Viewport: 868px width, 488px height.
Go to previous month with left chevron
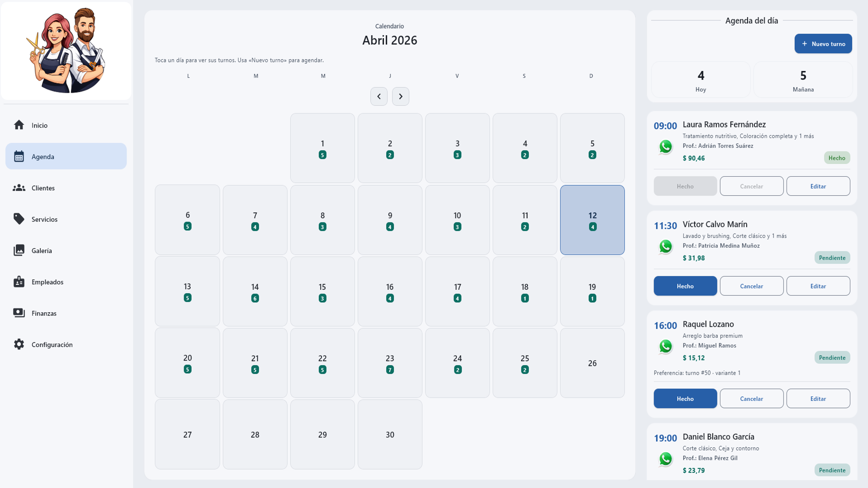tap(379, 96)
